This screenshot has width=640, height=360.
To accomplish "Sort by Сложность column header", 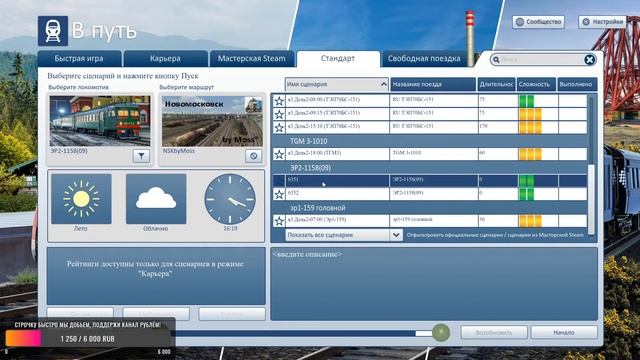I will click(536, 84).
